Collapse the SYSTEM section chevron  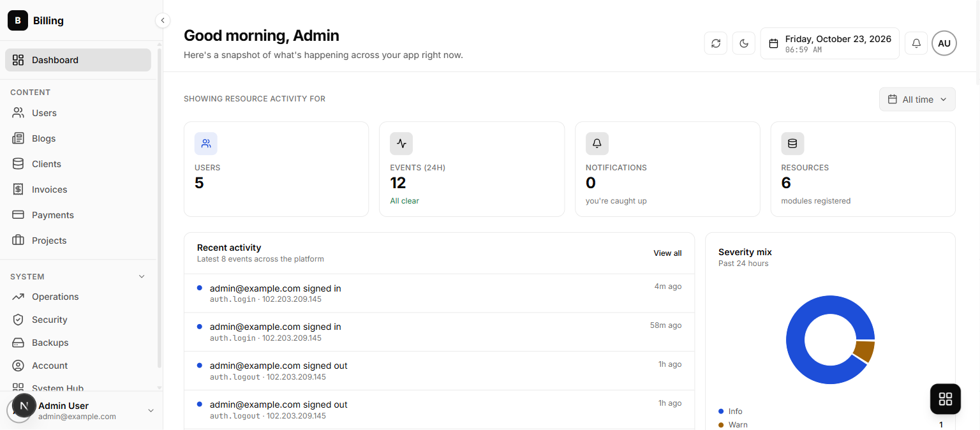[142, 277]
